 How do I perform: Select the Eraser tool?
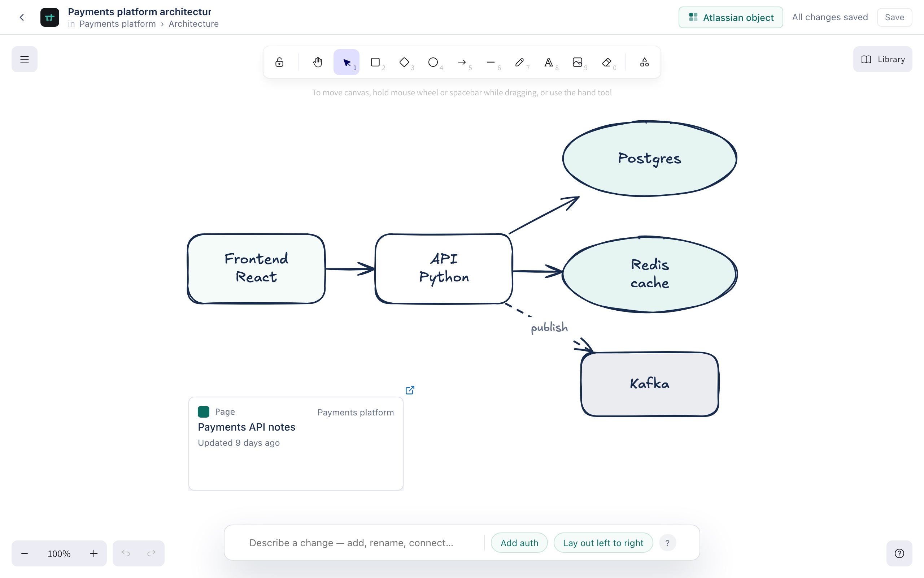tap(607, 62)
